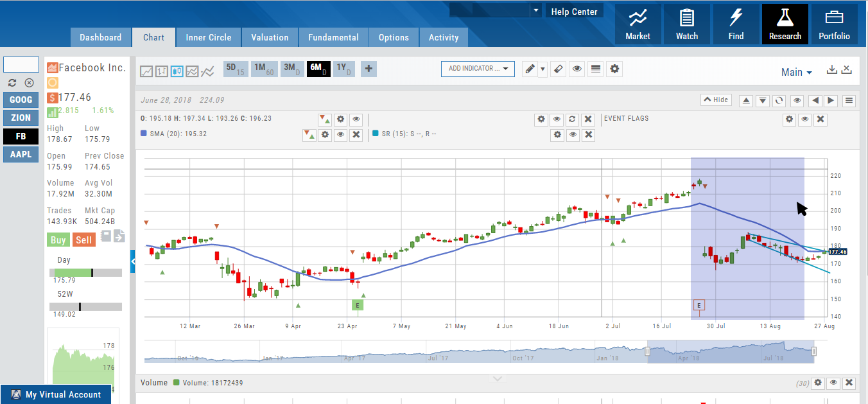Switch to the Fundamental tab
868x404 pixels.
click(x=333, y=37)
